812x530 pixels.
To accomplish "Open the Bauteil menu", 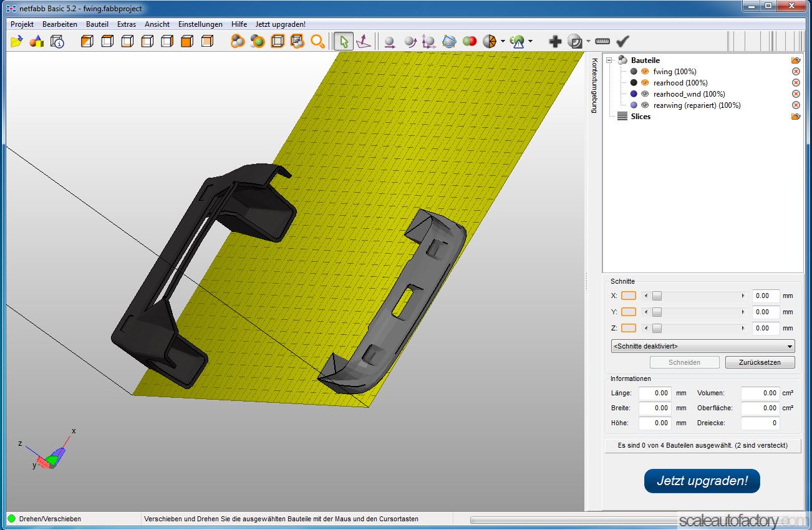I will point(97,24).
